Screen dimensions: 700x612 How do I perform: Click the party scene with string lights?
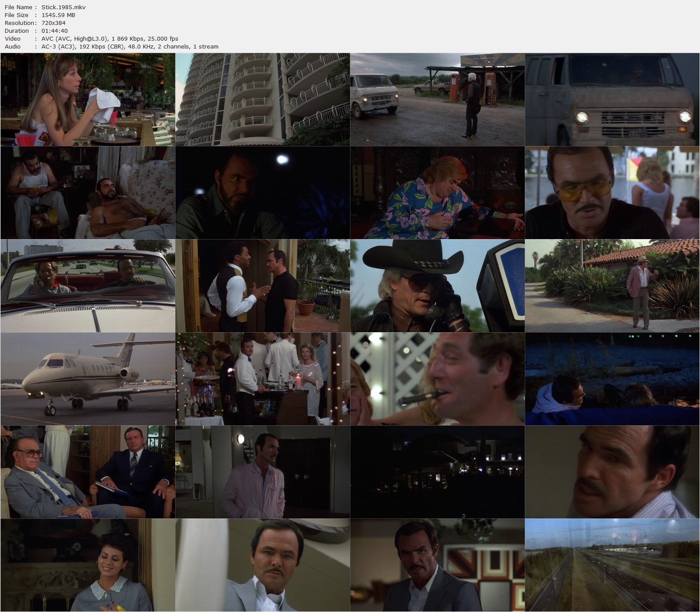click(x=262, y=379)
